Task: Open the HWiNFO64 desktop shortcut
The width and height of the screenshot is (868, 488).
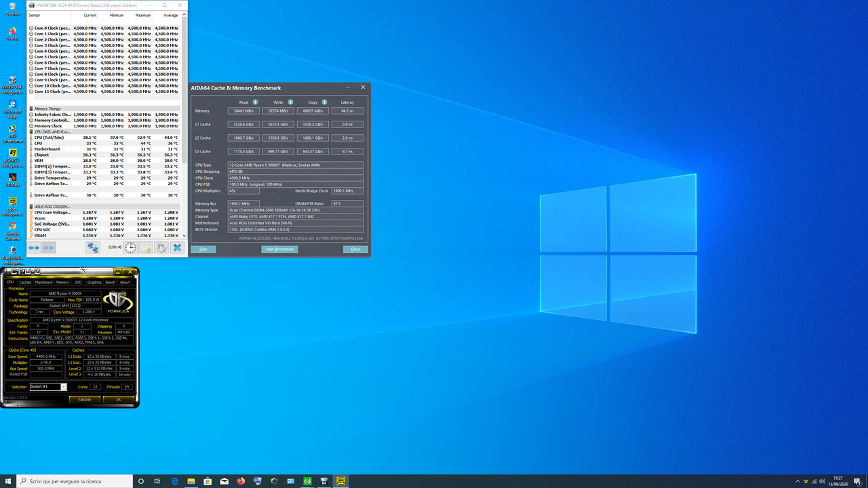Action: click(x=12, y=84)
